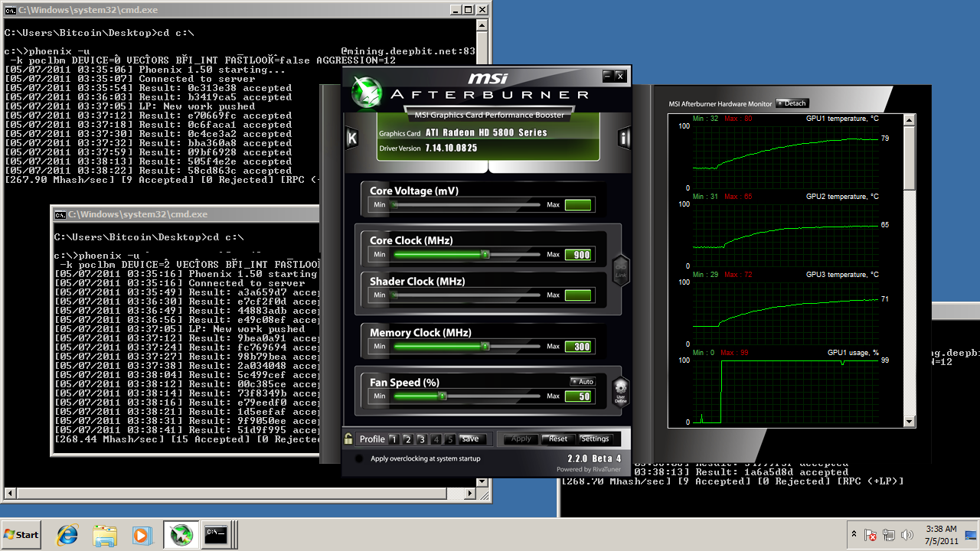980x551 pixels.
Task: Click the MSI Afterburner taskbar icon
Action: pyautogui.click(x=181, y=535)
